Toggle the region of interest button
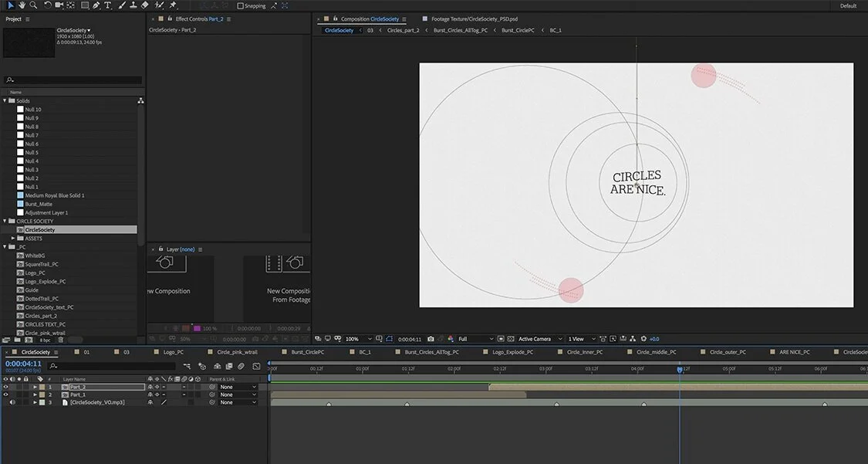The width and height of the screenshot is (868, 464). 501,339
